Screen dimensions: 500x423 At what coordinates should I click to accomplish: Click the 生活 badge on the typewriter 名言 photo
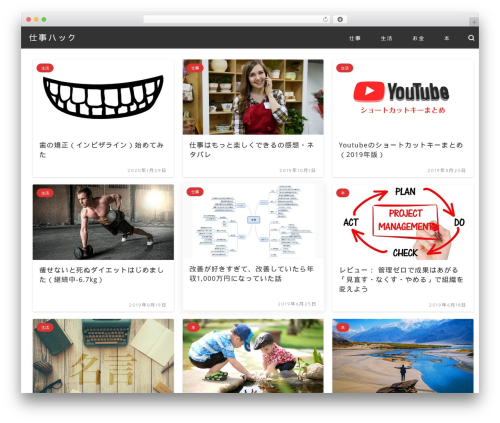tap(45, 327)
